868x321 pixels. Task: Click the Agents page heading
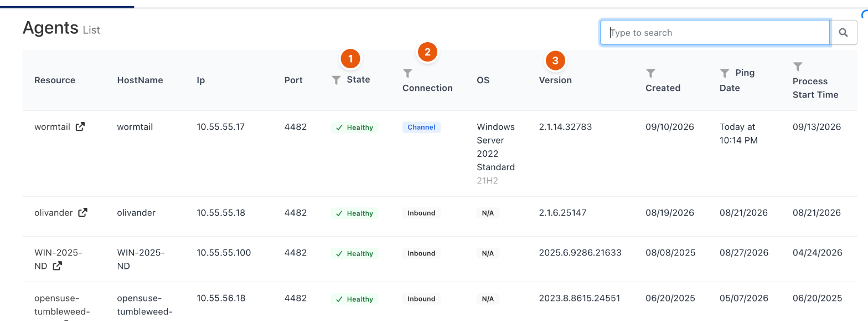pyautogui.click(x=50, y=28)
